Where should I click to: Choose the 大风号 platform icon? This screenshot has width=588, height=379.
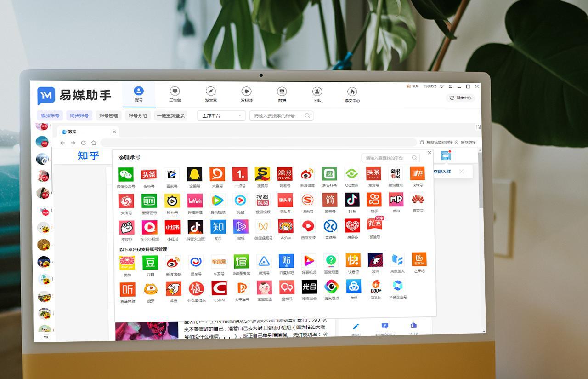[126, 201]
